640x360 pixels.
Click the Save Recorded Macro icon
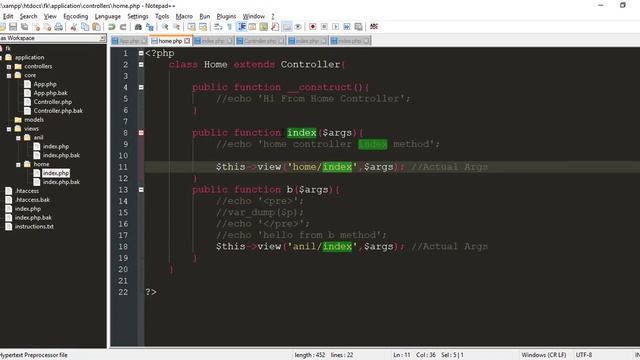358,27
